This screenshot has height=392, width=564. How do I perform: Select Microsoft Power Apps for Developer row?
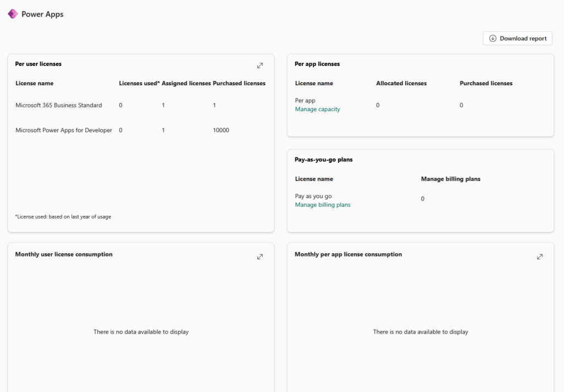tap(141, 130)
